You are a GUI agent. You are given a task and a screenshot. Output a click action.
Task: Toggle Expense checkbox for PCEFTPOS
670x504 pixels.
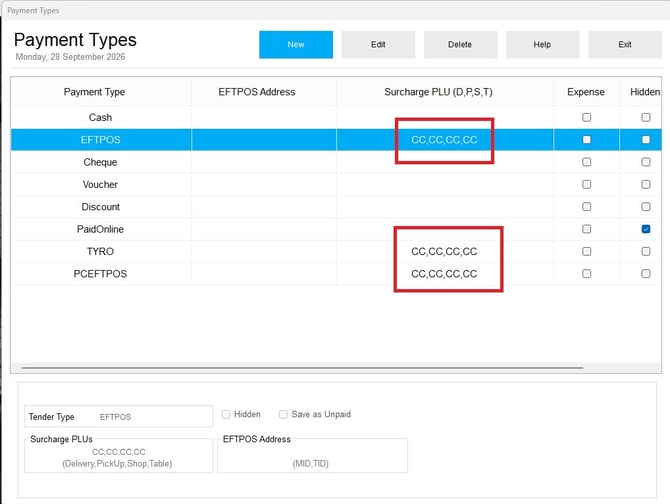tap(587, 274)
